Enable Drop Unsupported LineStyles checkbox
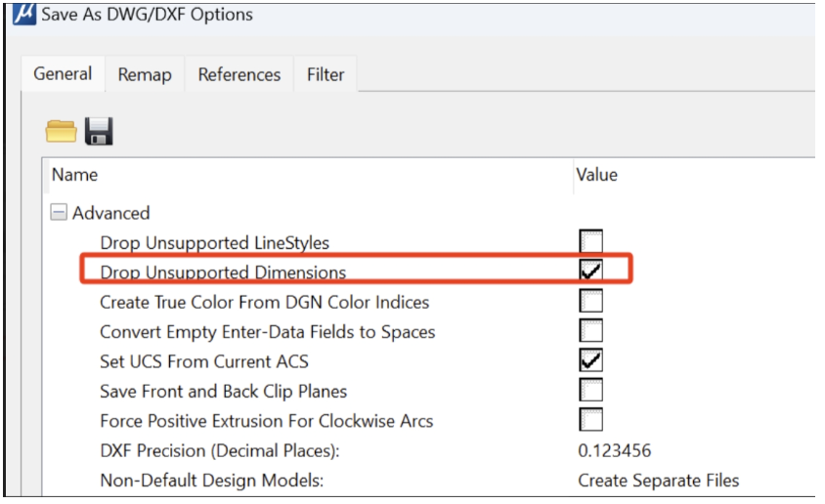The height and width of the screenshot is (504, 825). (x=590, y=241)
